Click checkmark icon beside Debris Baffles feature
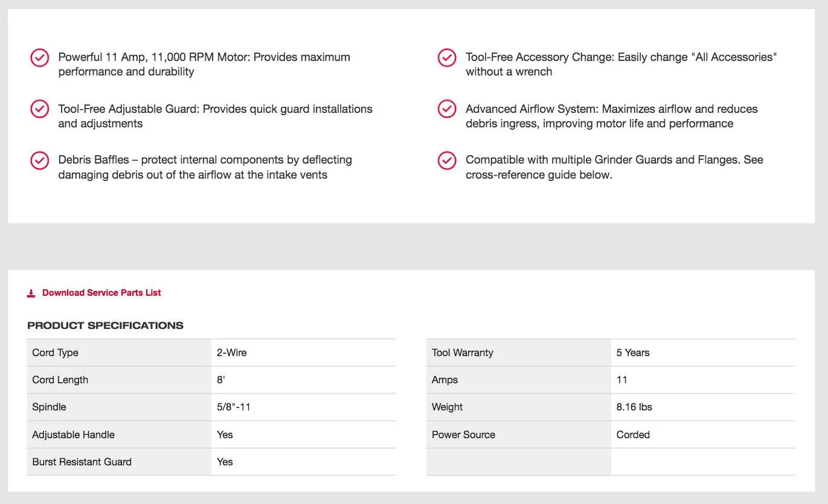Screen dimensions: 828x504 tap(39, 161)
